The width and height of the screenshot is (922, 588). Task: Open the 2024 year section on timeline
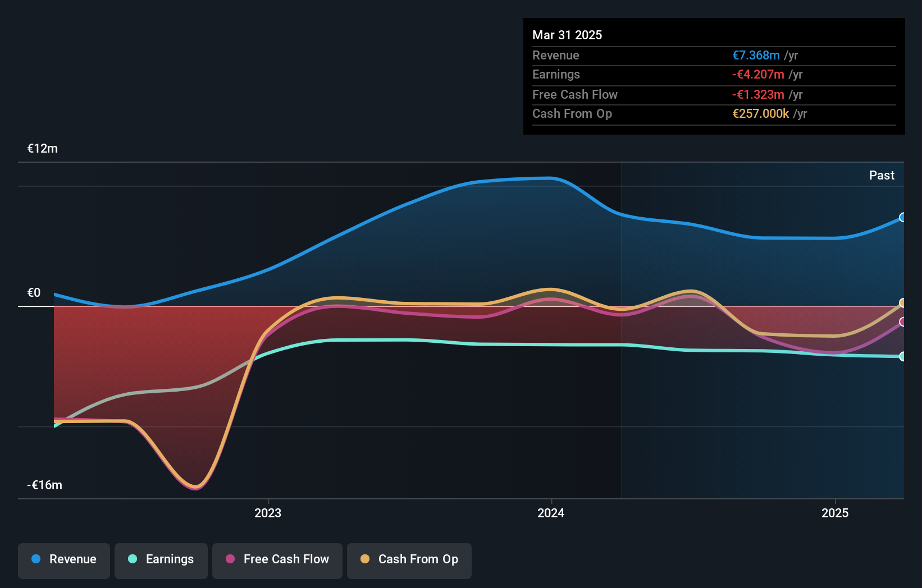click(x=551, y=513)
